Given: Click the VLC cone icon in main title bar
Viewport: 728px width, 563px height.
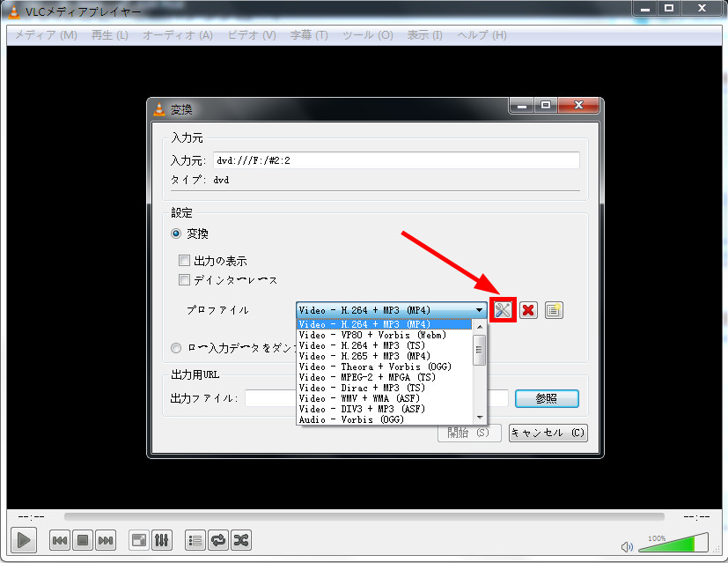Looking at the screenshot, I should [x=14, y=11].
